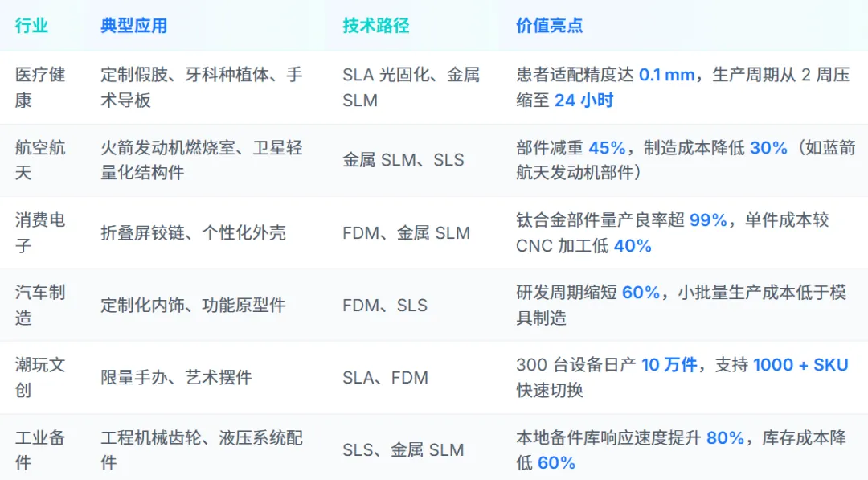Click the blue 24 小时 text
868x480 pixels.
click(x=584, y=101)
